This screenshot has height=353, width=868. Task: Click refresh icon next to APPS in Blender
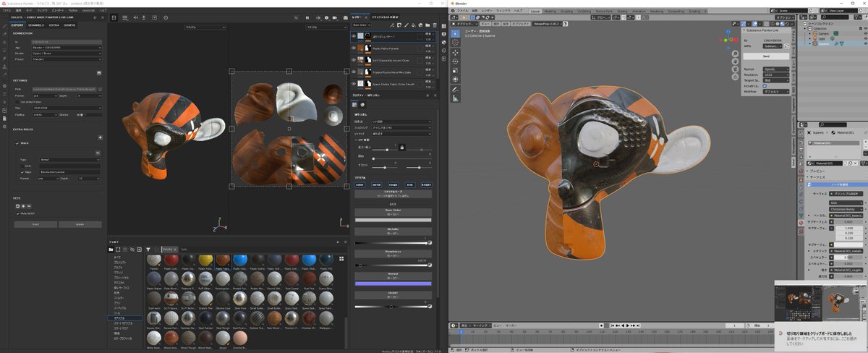pos(787,46)
